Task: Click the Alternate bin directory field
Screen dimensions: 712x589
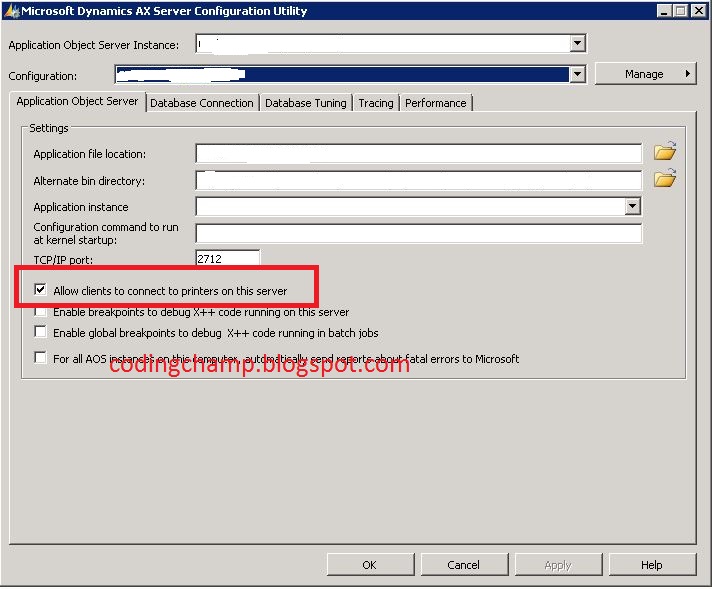Action: point(419,180)
